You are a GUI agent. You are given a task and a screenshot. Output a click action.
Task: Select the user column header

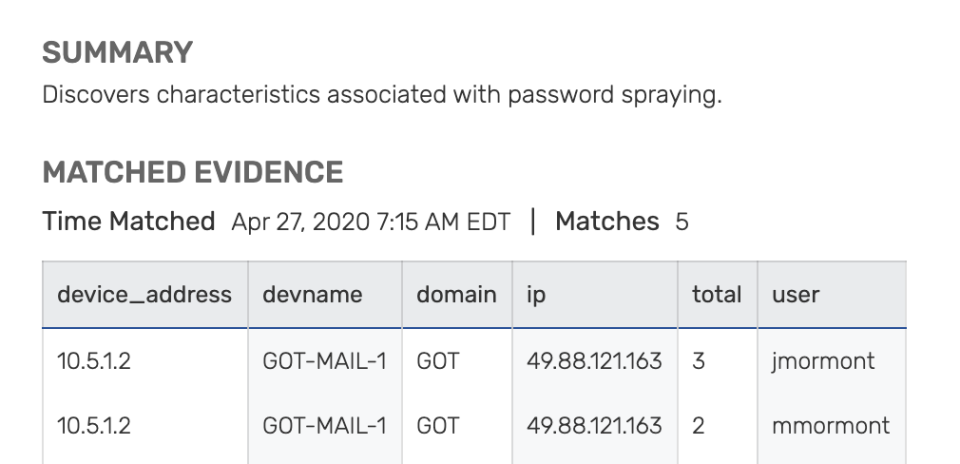click(795, 295)
